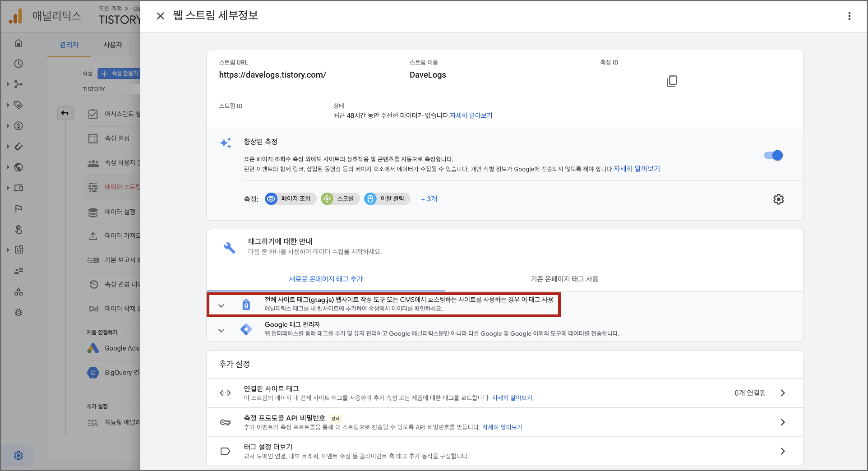Open 자세히 알아보기 link in enhanced measurement
868x471 pixels.
pyautogui.click(x=637, y=169)
